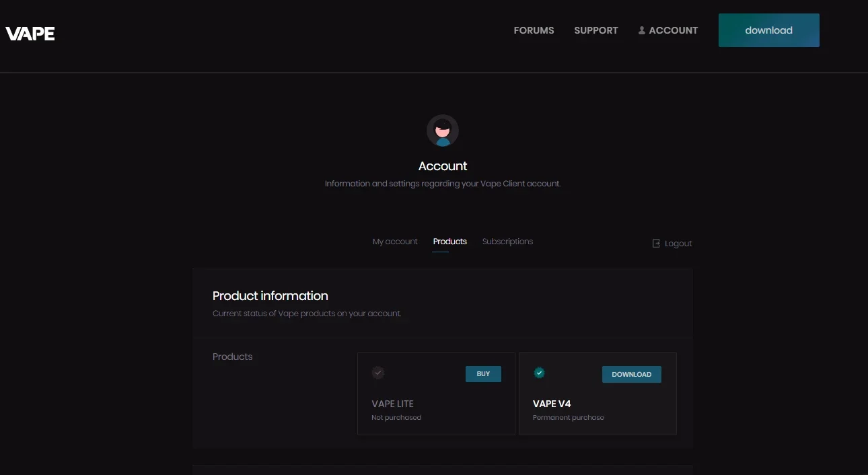Click the person icon beside ACCOUNT
Screen dimensions: 868x475
[x=641, y=30]
